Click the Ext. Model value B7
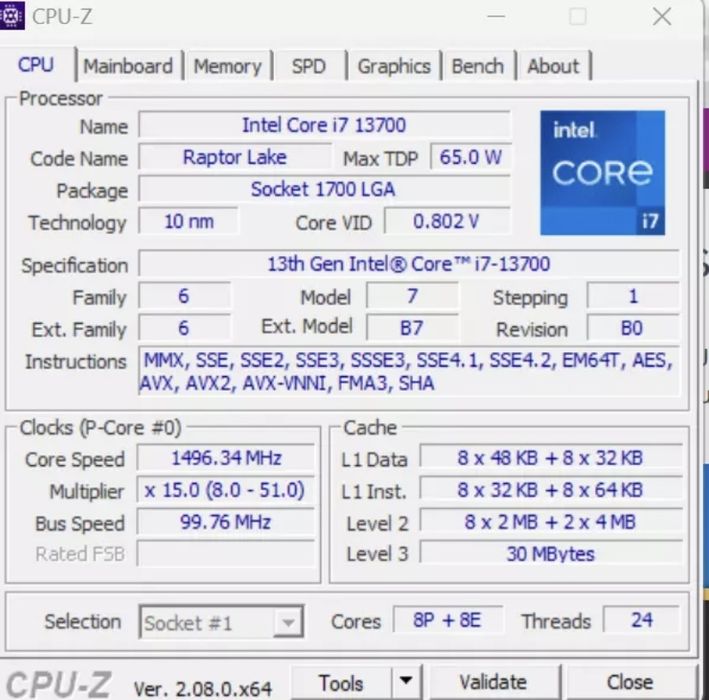 (x=412, y=328)
